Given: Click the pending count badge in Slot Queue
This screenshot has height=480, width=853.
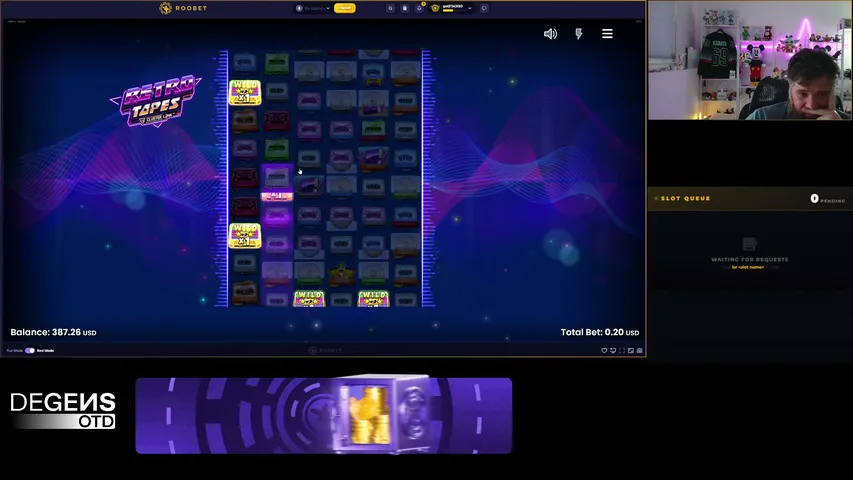Looking at the screenshot, I should point(814,199).
